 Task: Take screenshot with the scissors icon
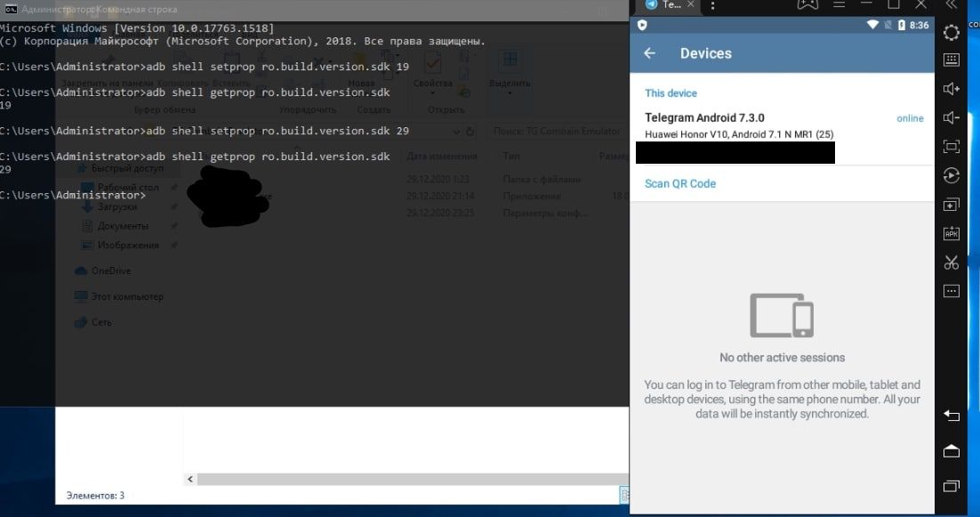[952, 263]
